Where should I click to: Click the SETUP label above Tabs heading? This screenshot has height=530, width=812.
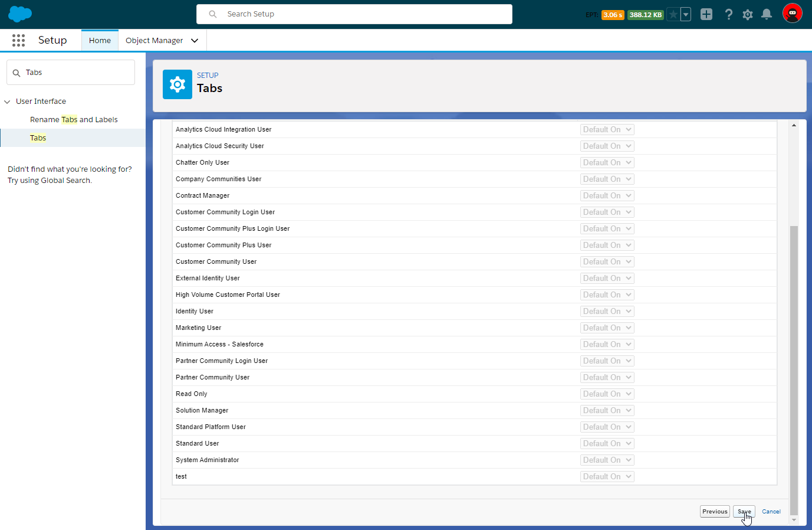[208, 76]
